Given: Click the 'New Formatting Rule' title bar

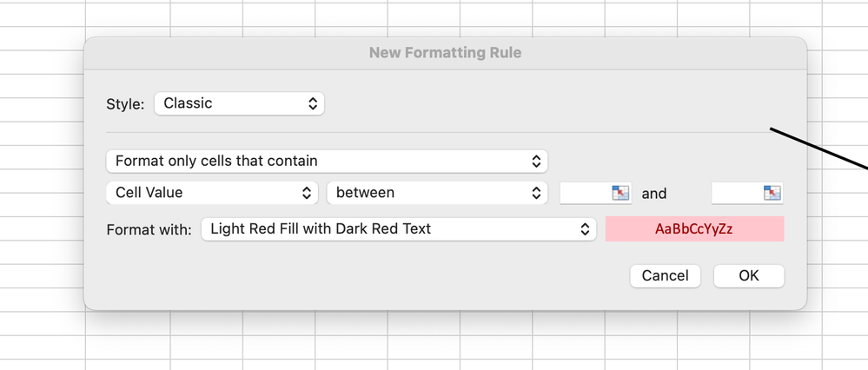Looking at the screenshot, I should point(445,53).
